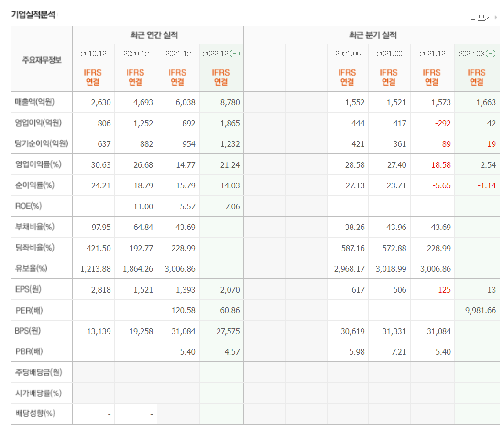Select the -19 net income value
Image resolution: width=504 pixels, height=425 pixels.
[x=490, y=144]
